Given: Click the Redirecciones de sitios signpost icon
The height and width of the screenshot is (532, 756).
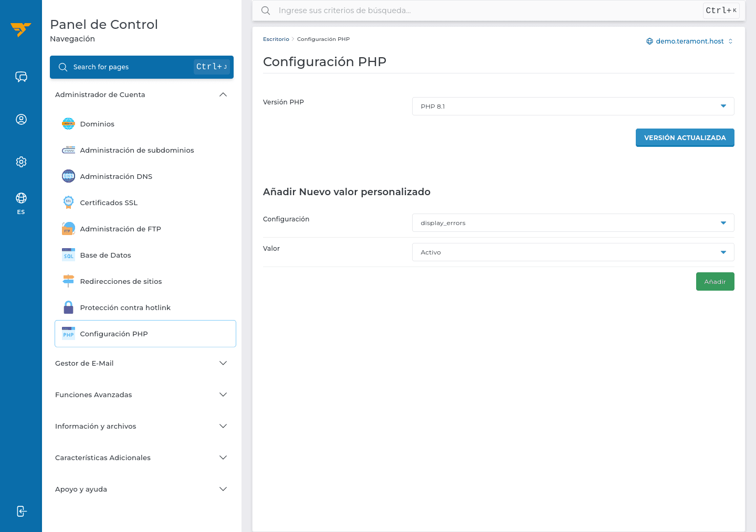Looking at the screenshot, I should (x=68, y=281).
